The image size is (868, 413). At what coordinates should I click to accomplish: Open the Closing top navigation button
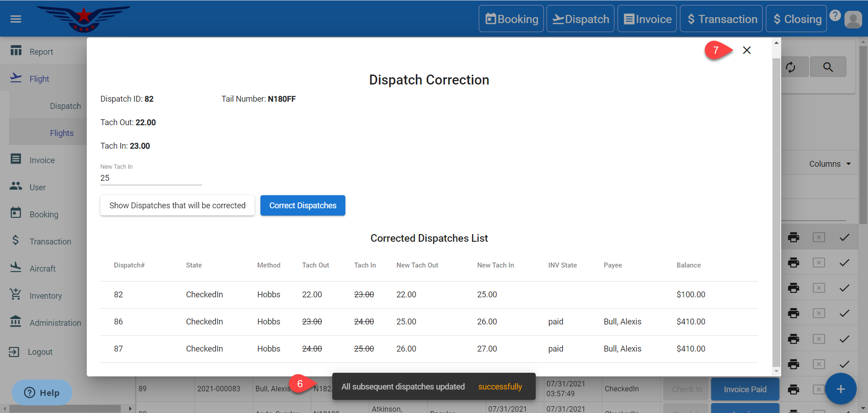[x=796, y=19]
